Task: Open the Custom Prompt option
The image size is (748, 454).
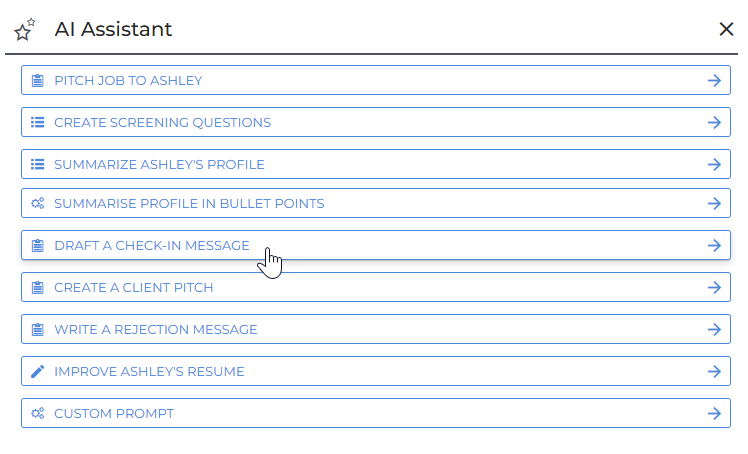Action: pyautogui.click(x=114, y=414)
